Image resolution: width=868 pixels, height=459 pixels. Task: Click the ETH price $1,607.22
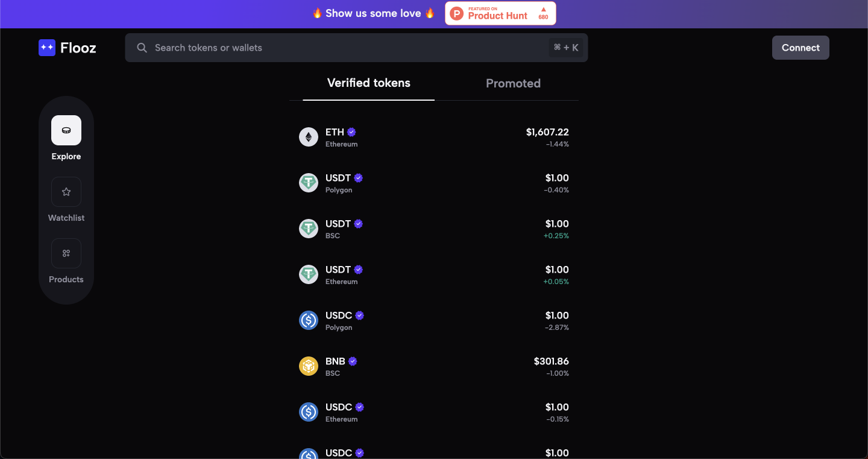click(x=547, y=132)
